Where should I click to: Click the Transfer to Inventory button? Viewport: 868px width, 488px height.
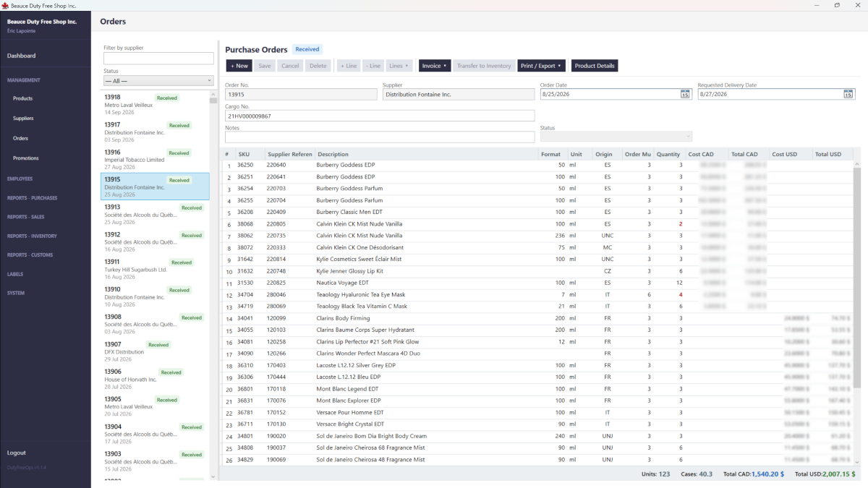tap(484, 66)
